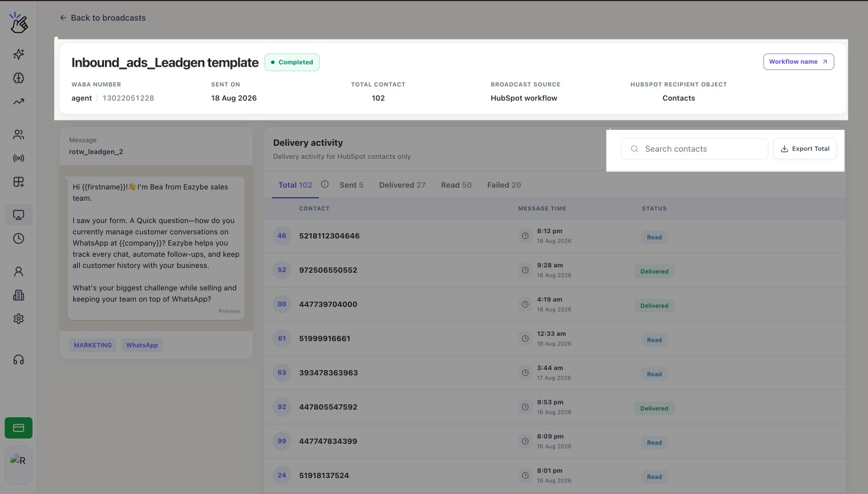Select the highlighted presentation screen sidebar icon
Viewport: 868px width, 494px height.
(x=19, y=215)
